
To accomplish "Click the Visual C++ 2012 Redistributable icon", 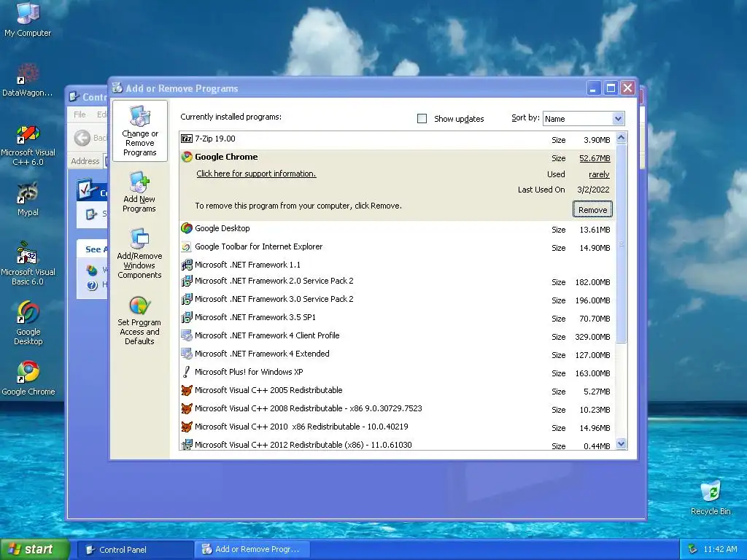I will point(187,445).
